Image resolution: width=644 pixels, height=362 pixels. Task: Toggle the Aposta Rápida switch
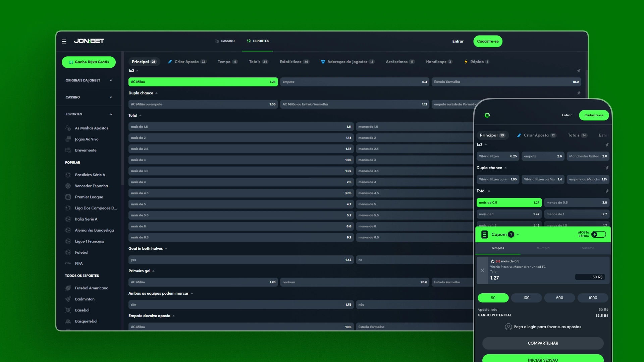[599, 234]
